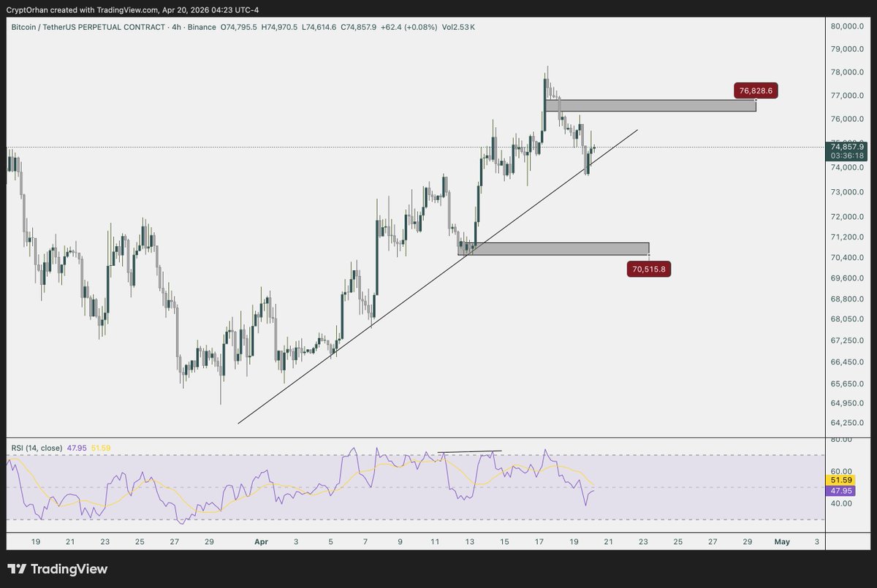Click the 64,250.0 price axis label

point(848,423)
